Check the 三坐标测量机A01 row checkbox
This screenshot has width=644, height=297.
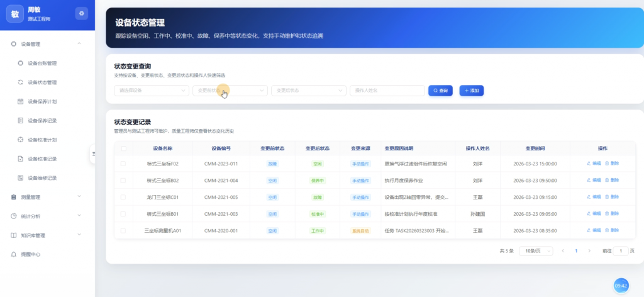click(123, 231)
